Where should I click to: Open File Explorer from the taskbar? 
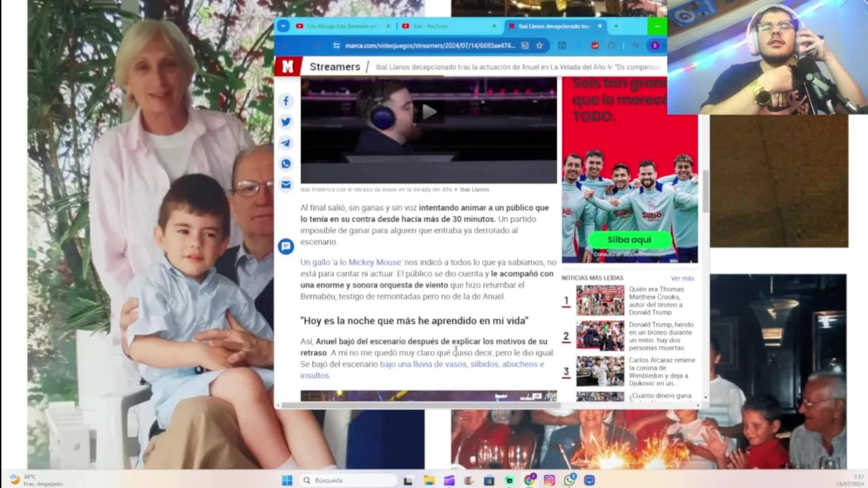click(x=429, y=481)
